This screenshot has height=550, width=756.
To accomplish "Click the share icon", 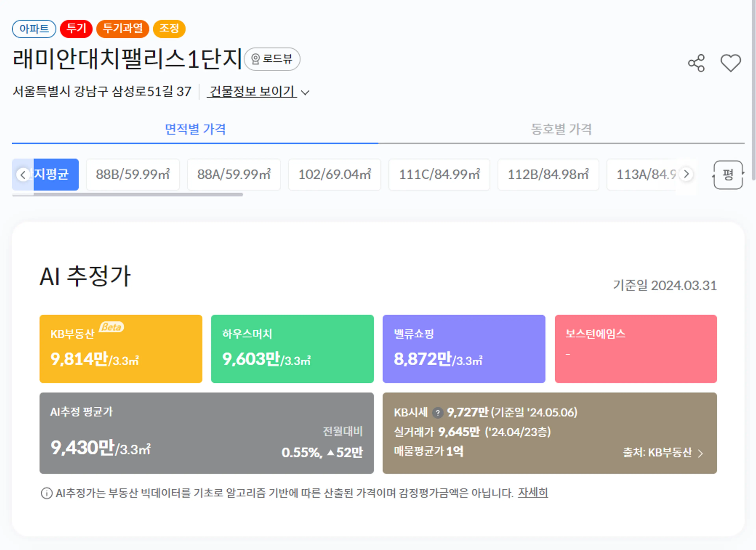I will tap(696, 63).
